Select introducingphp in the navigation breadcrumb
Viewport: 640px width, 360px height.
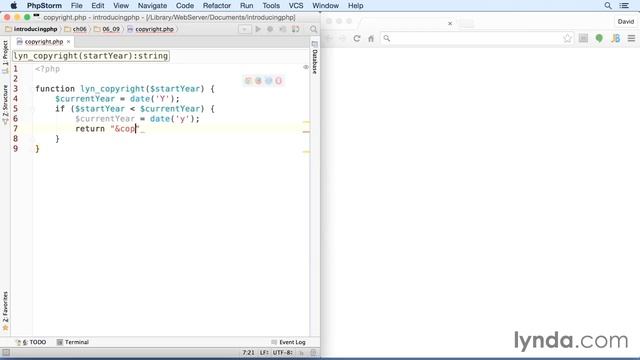point(31,29)
